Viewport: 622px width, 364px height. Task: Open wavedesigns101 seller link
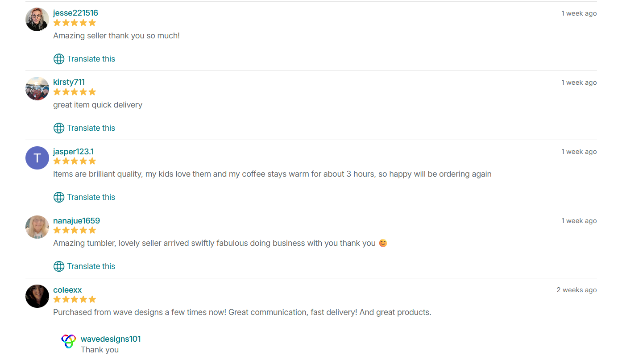tap(111, 339)
